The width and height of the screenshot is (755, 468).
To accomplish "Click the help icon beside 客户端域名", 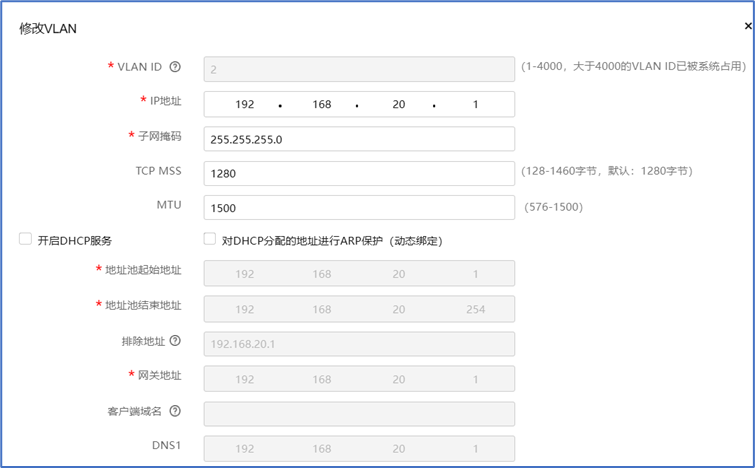I will click(175, 411).
